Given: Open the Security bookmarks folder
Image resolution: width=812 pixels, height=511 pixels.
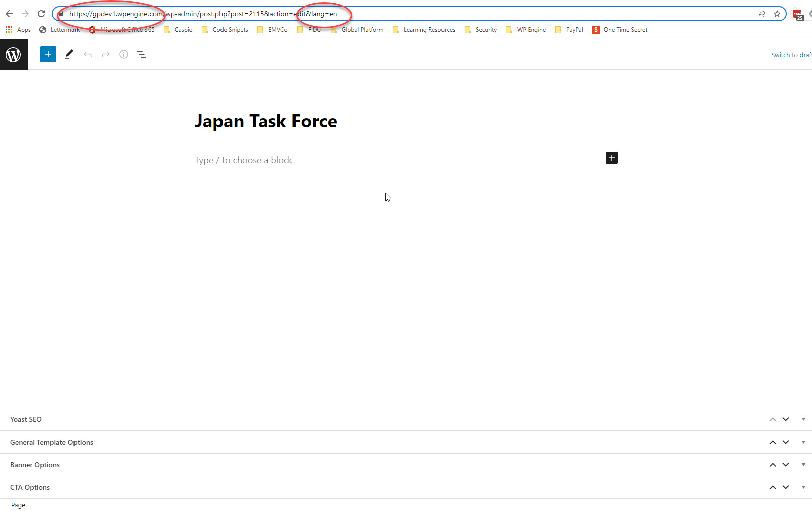Looking at the screenshot, I should [x=481, y=30].
